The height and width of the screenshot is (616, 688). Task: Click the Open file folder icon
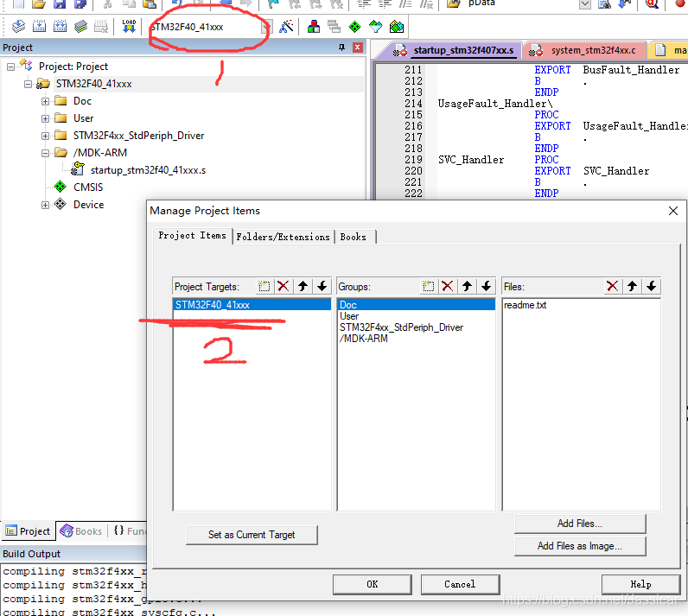39,4
